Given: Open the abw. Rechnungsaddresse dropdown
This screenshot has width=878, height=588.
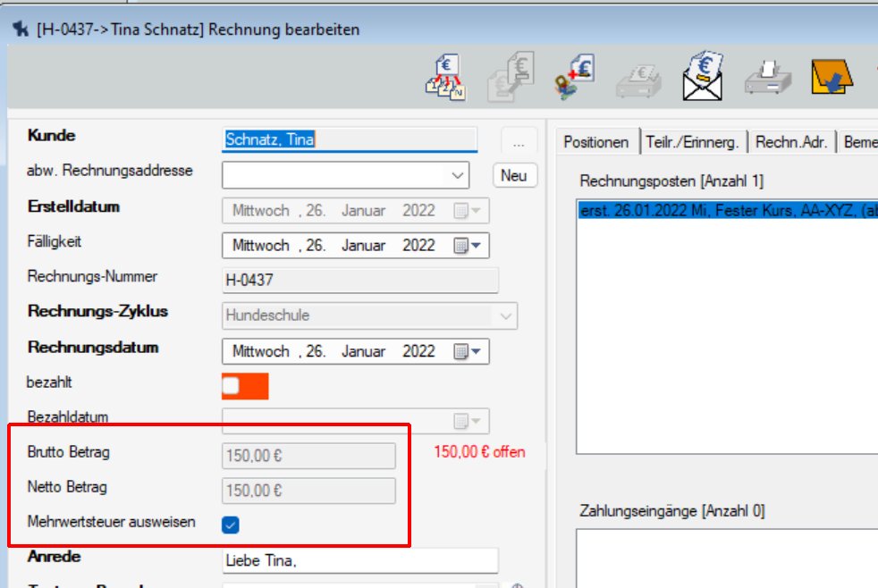Looking at the screenshot, I should tap(459, 175).
